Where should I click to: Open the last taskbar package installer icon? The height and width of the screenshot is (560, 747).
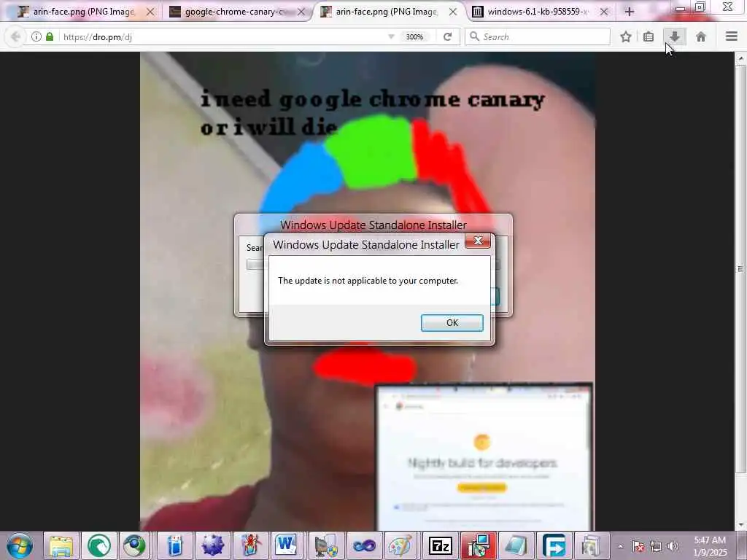pyautogui.click(x=591, y=545)
